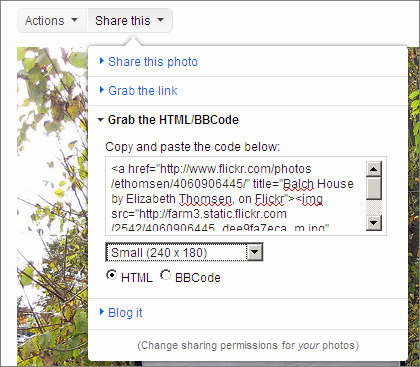Click the triangle next to Grab the link
Screen dimensions: 420x367
click(x=102, y=90)
